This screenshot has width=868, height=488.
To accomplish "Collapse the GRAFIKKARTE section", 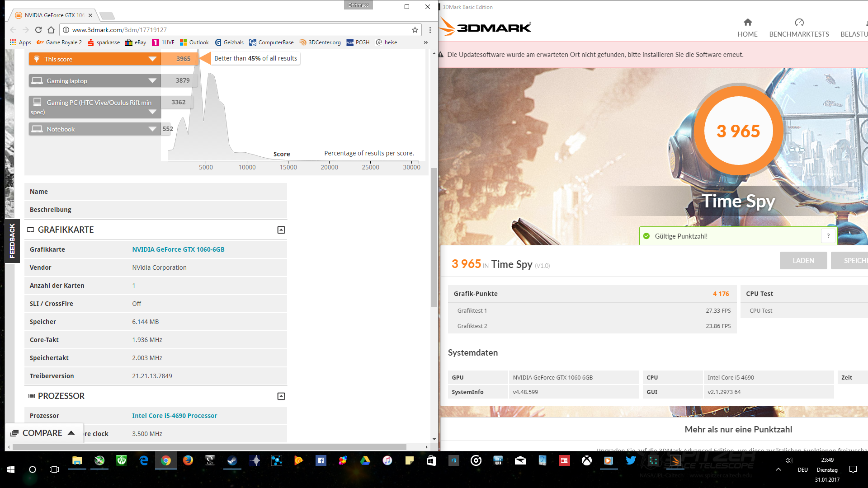I will 281,230.
